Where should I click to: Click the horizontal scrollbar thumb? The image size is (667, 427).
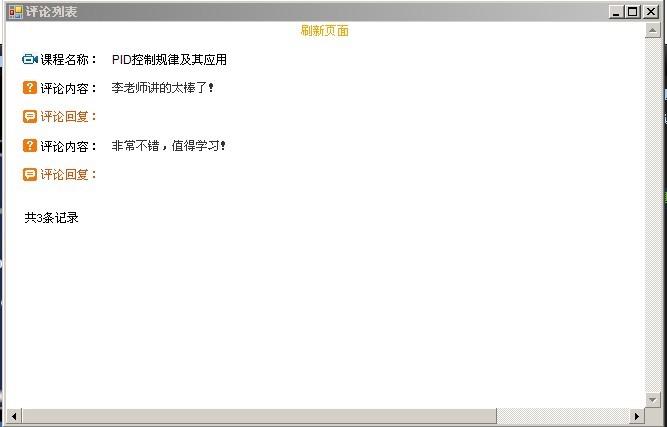pyautogui.click(x=260, y=415)
